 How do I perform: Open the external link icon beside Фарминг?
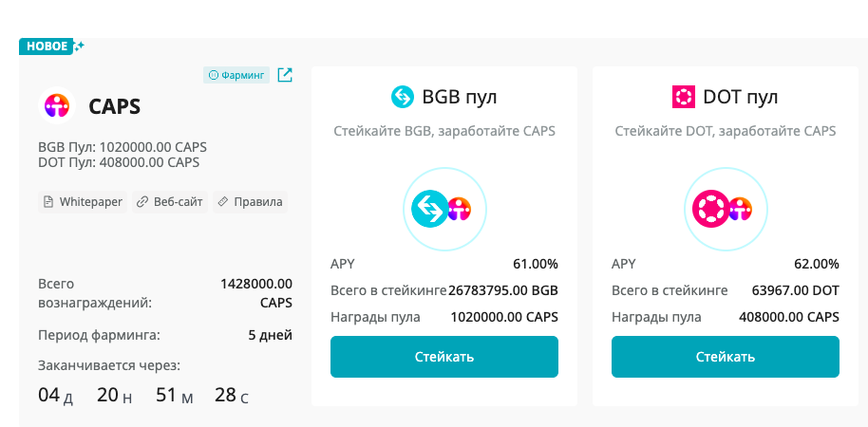click(285, 75)
